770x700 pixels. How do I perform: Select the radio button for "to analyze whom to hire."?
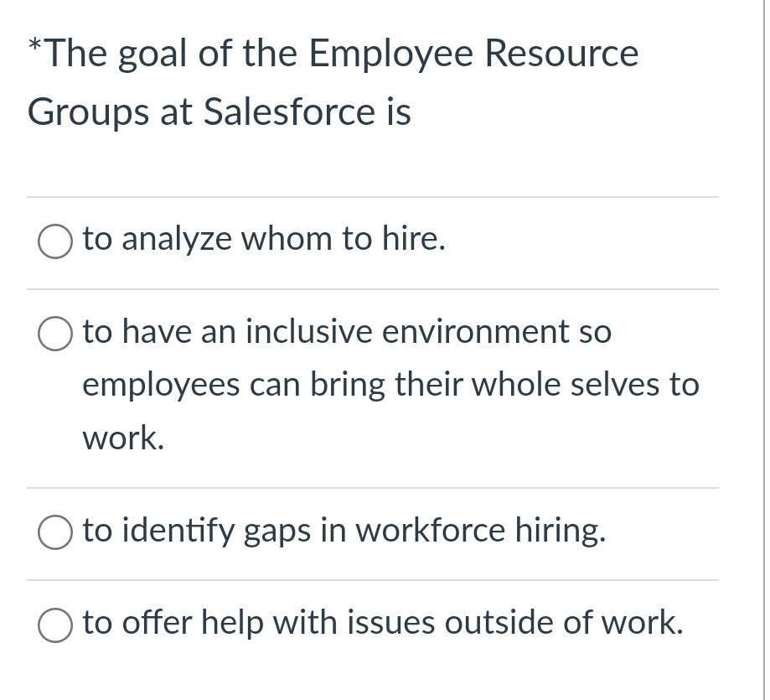(54, 241)
